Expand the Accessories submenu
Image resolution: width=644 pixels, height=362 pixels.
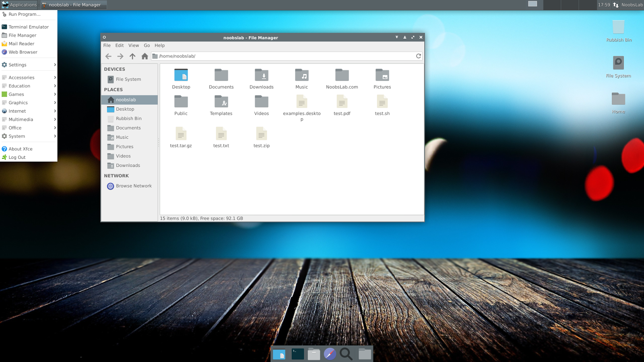[x=29, y=78]
